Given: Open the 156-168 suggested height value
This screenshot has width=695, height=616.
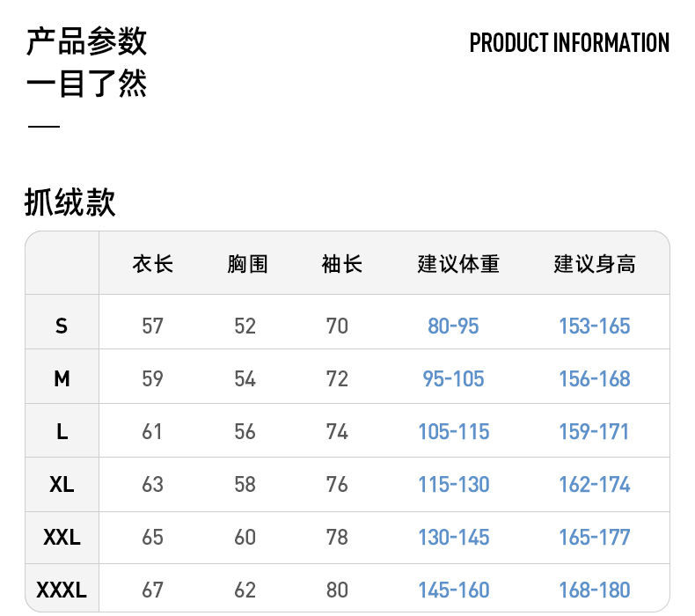Looking at the screenshot, I should click(x=595, y=379).
